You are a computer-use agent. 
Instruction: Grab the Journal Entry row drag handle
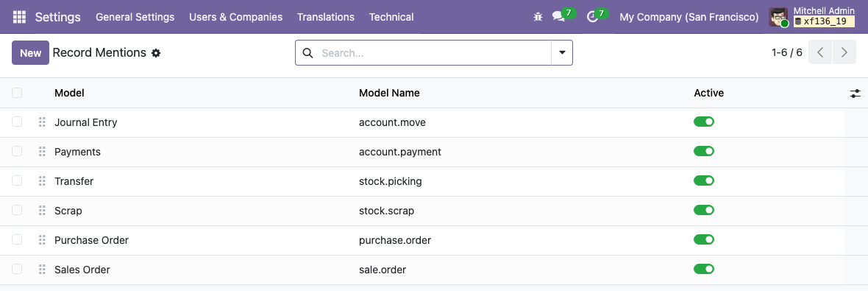tap(42, 122)
